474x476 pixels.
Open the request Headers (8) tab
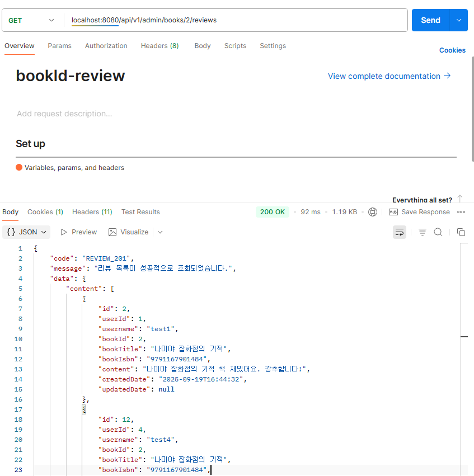tap(159, 46)
